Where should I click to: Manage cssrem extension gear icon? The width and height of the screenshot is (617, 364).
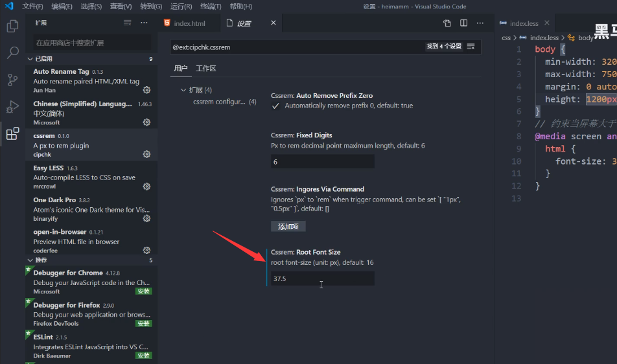pyautogui.click(x=146, y=154)
